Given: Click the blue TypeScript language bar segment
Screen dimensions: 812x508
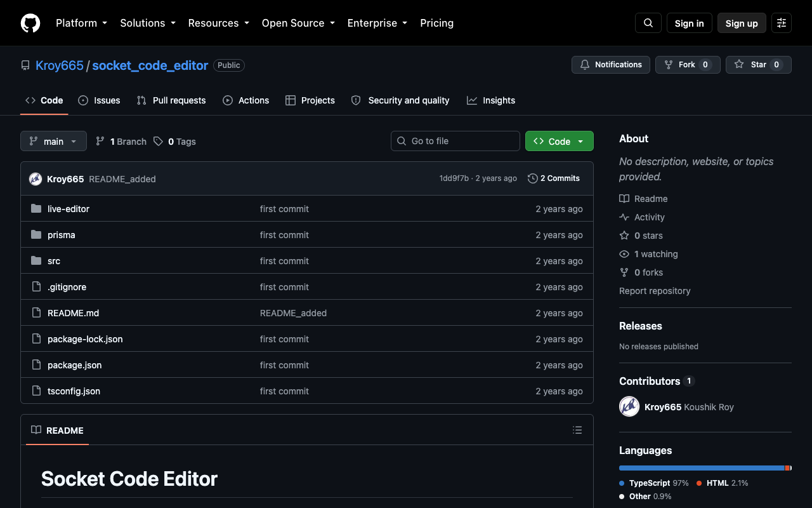Looking at the screenshot, I should 702,468.
